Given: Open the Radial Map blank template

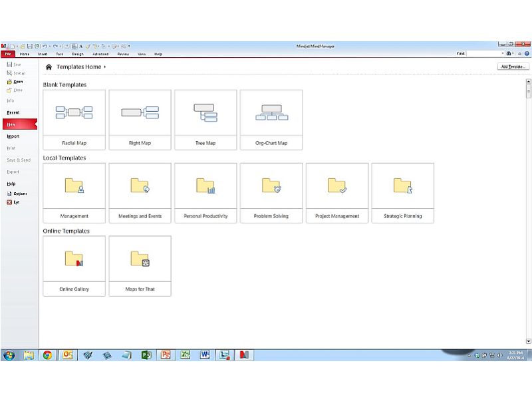Looking at the screenshot, I should (74, 120).
